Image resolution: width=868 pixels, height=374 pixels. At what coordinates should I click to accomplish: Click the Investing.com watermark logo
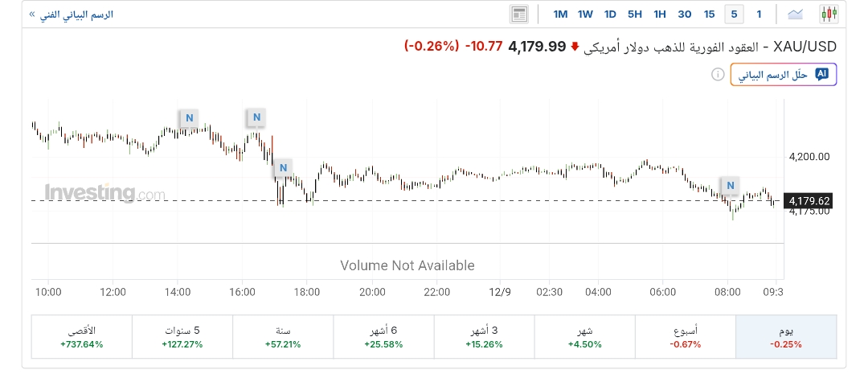coord(105,193)
